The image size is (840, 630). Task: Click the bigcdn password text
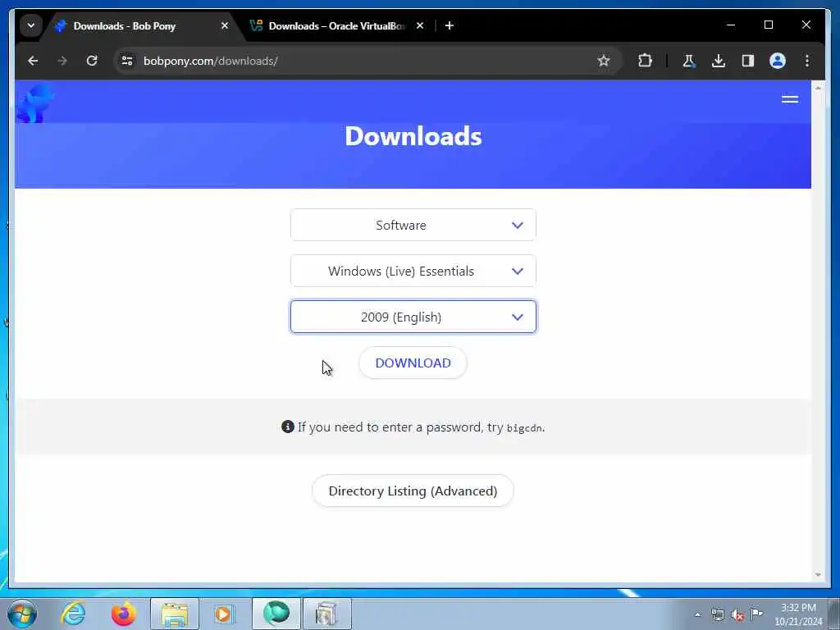pos(524,428)
